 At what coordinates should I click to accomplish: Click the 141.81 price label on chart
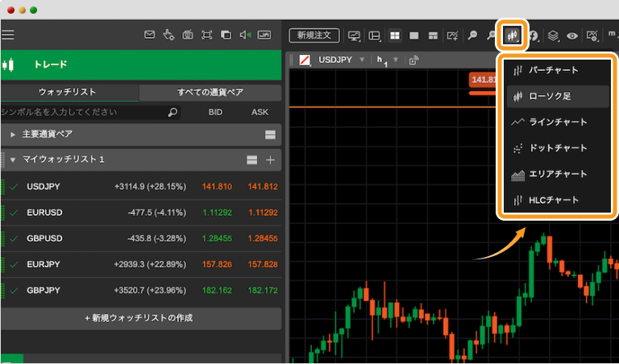pyautogui.click(x=484, y=80)
